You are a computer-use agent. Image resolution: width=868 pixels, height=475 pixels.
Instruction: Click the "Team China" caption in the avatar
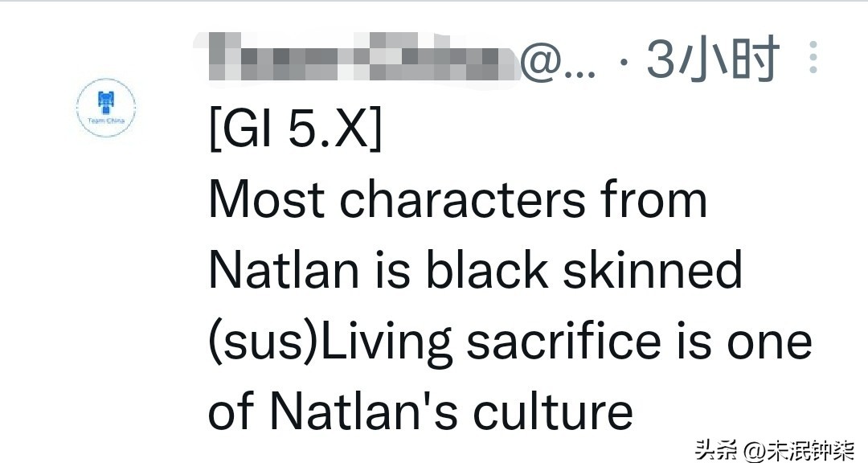pyautogui.click(x=105, y=121)
